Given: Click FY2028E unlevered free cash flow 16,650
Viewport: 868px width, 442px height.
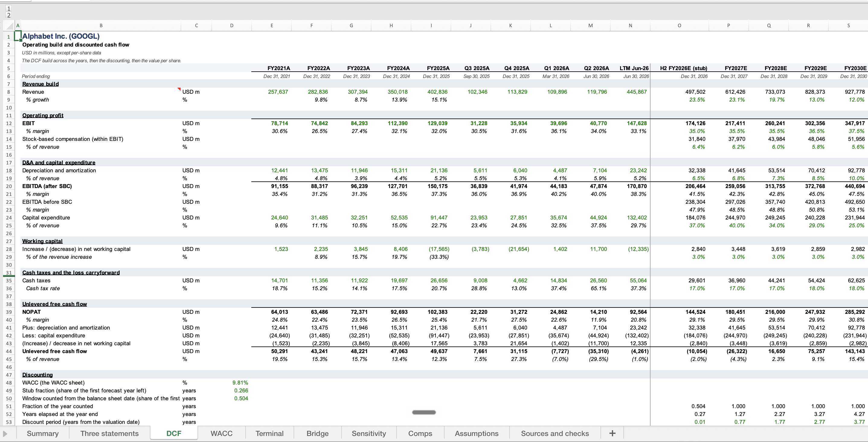Looking at the screenshot, I should coord(776,351).
